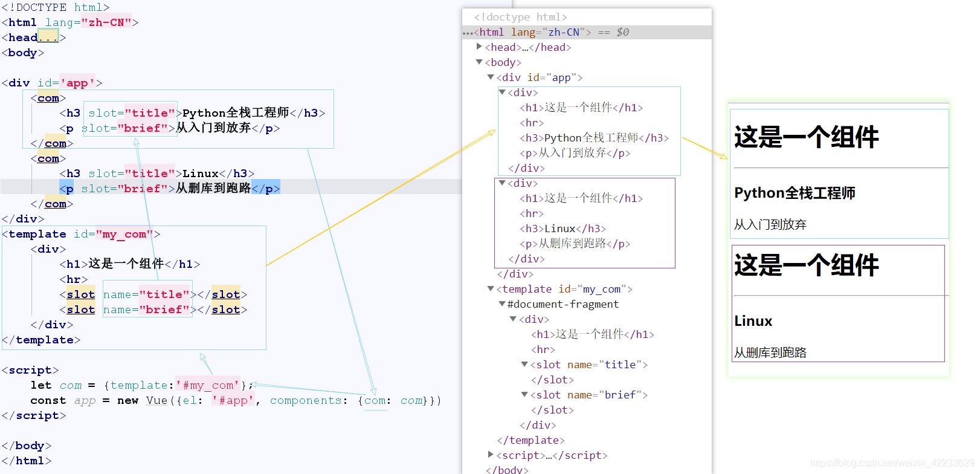The width and height of the screenshot is (980, 474).
Task: Select the p 从入门到放弃 node in DevTools
Action: pos(575,153)
